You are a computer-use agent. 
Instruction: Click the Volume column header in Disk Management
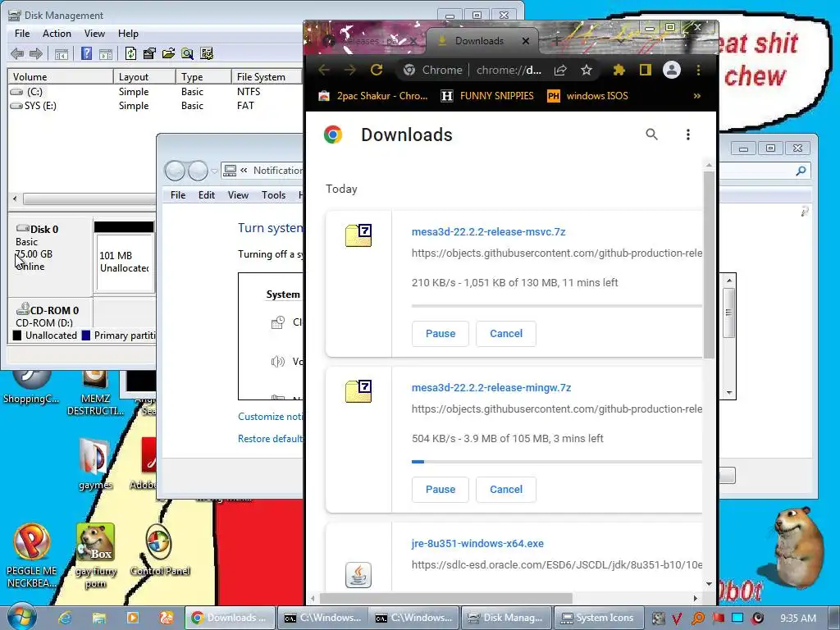[60, 76]
